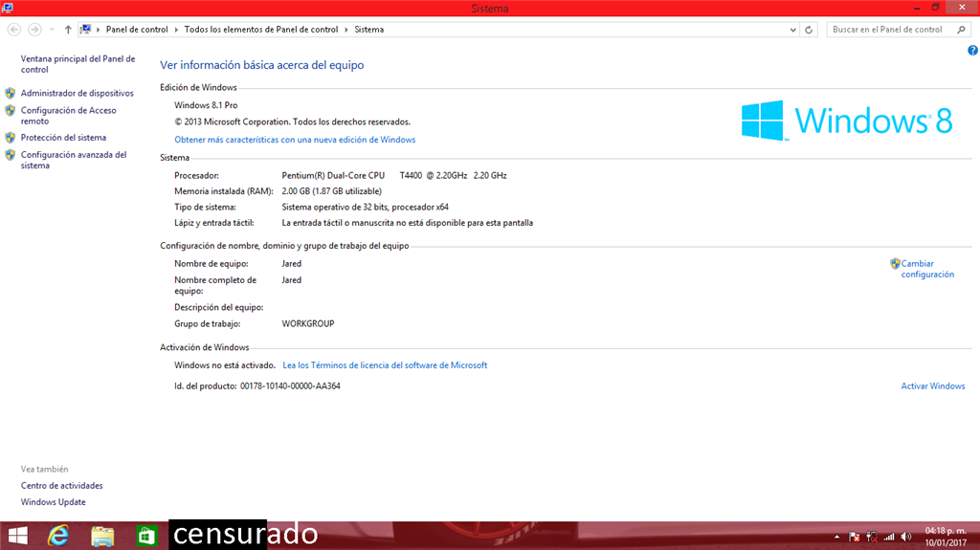Click the 'WORKGROUP' value
980x550 pixels.
coord(308,323)
